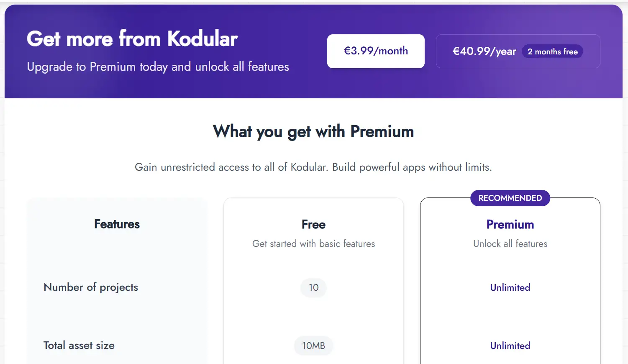628x364 pixels.
Task: Select the €3.99/month billing option
Action: 376,51
